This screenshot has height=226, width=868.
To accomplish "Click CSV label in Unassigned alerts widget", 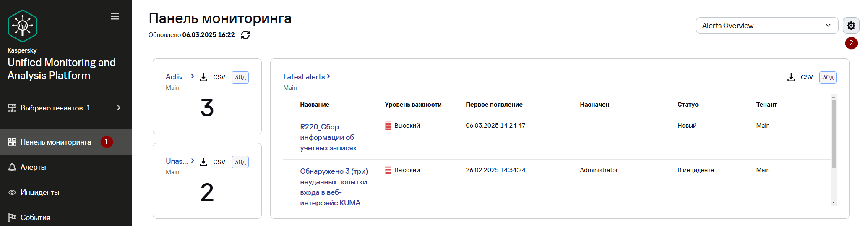I will tap(219, 162).
